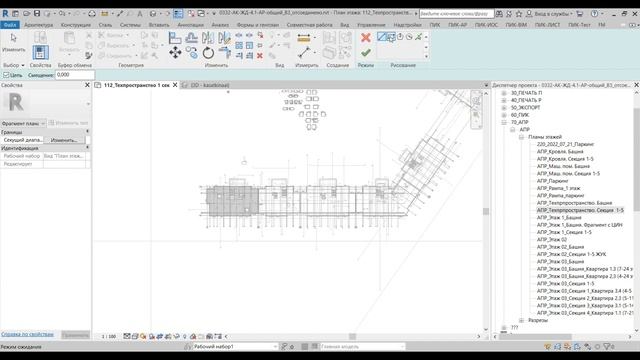Click the drawing area horizontal scrollbar thumb
Image resolution: width=640 pixels, height=360 pixels.
[x=353, y=337]
